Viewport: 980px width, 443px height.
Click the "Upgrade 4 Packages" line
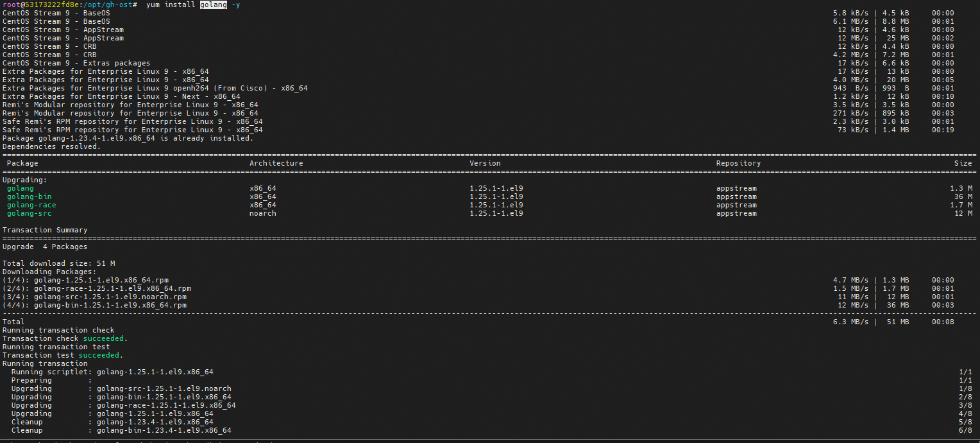(45, 247)
